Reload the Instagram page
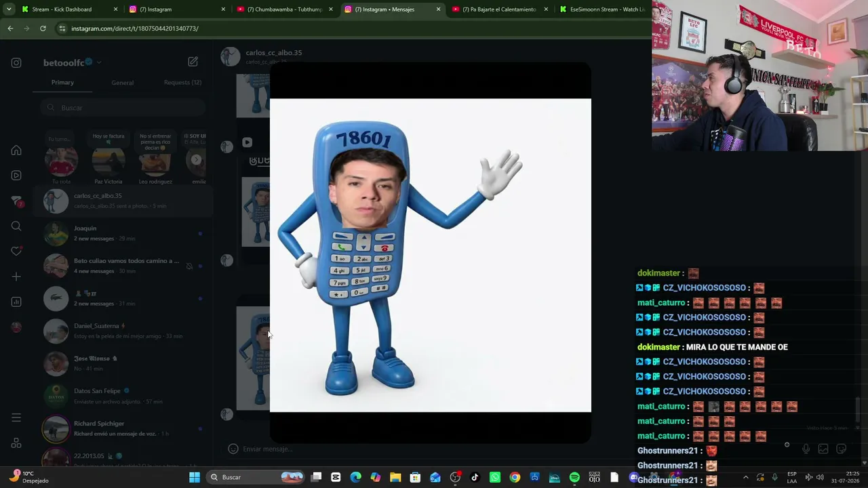 point(43,28)
